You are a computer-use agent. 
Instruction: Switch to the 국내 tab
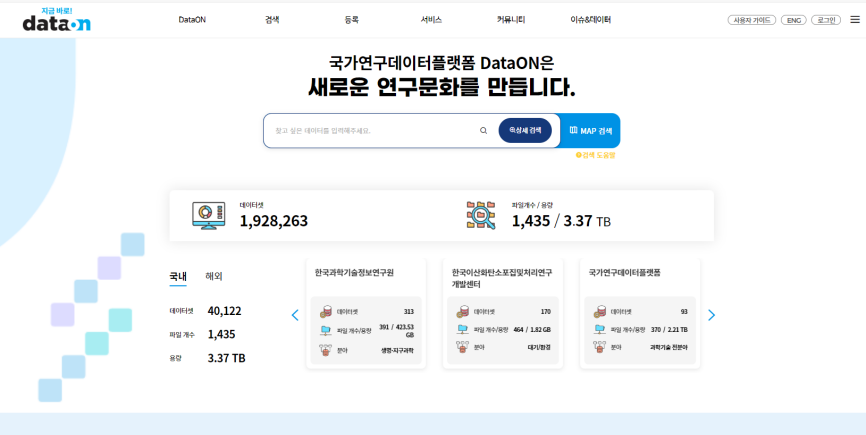tap(178, 277)
